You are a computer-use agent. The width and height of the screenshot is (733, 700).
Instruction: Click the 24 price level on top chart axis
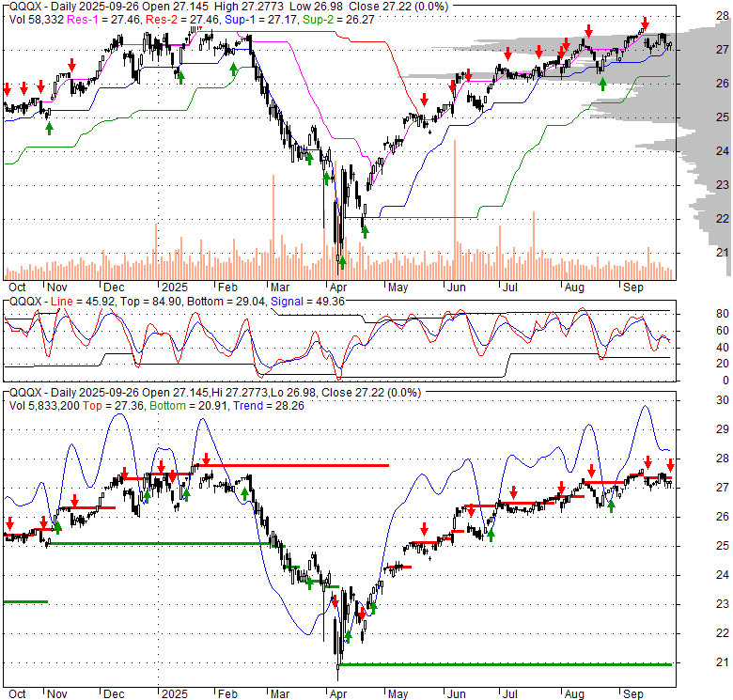pyautogui.click(x=723, y=151)
